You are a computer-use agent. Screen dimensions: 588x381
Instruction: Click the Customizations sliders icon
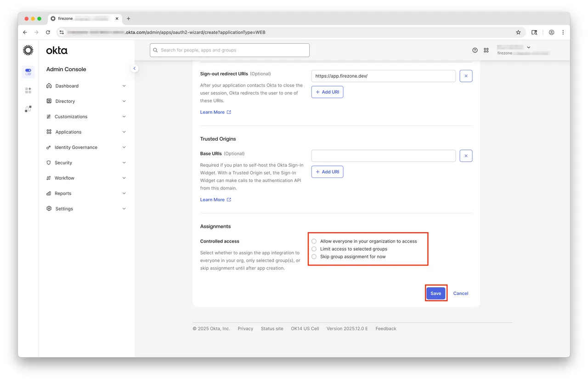(x=49, y=117)
